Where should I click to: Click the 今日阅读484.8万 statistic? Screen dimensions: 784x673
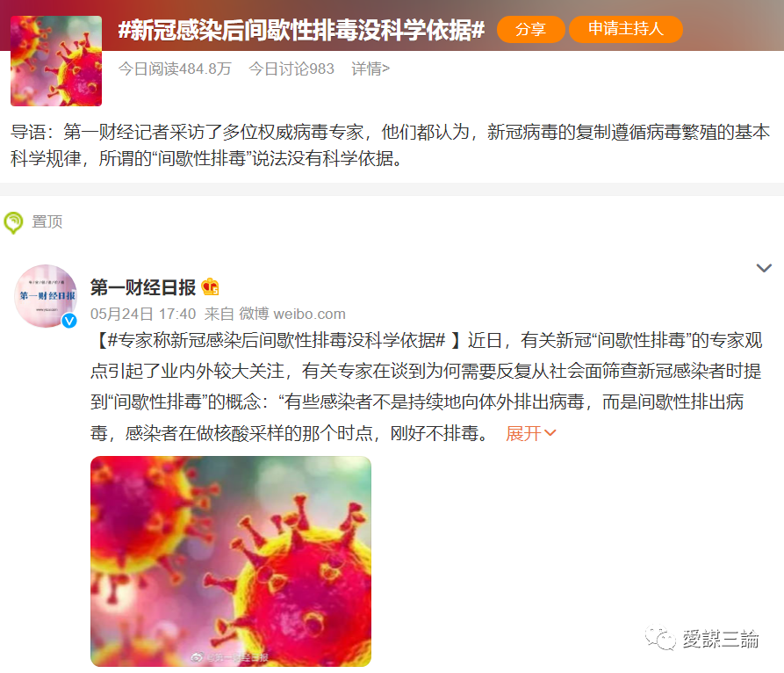(x=175, y=69)
